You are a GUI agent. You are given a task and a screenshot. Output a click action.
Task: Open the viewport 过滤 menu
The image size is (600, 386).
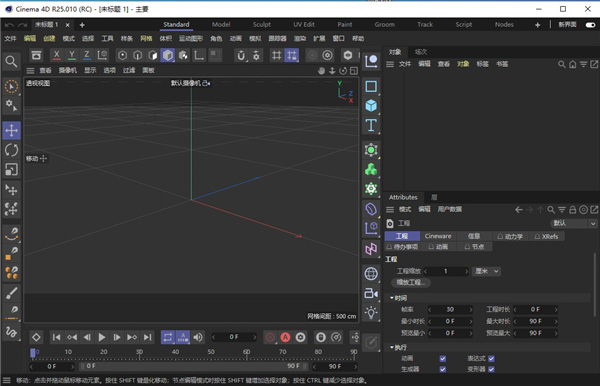click(129, 70)
